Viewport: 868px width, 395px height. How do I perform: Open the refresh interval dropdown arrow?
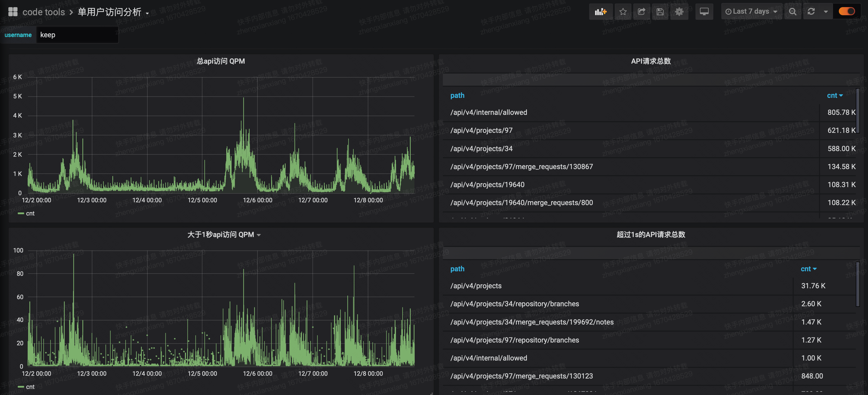point(826,12)
